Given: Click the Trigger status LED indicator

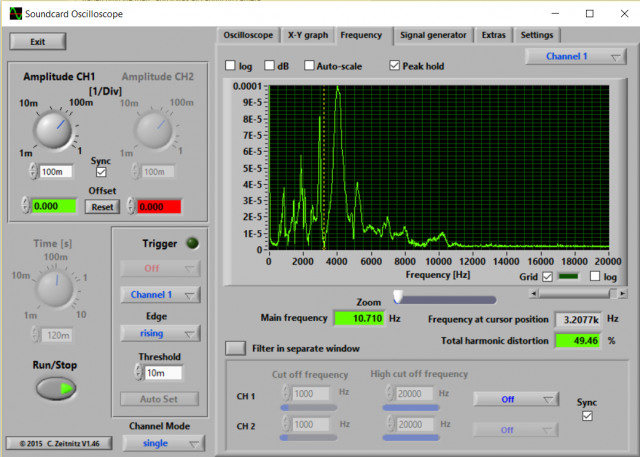Looking at the screenshot, I should coord(193,243).
